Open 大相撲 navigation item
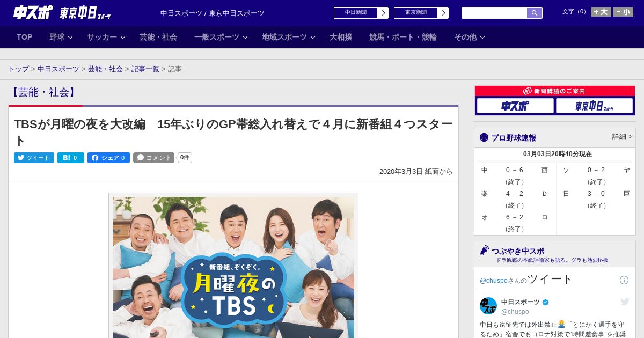Screen dimensions: 644x338 (x=341, y=37)
